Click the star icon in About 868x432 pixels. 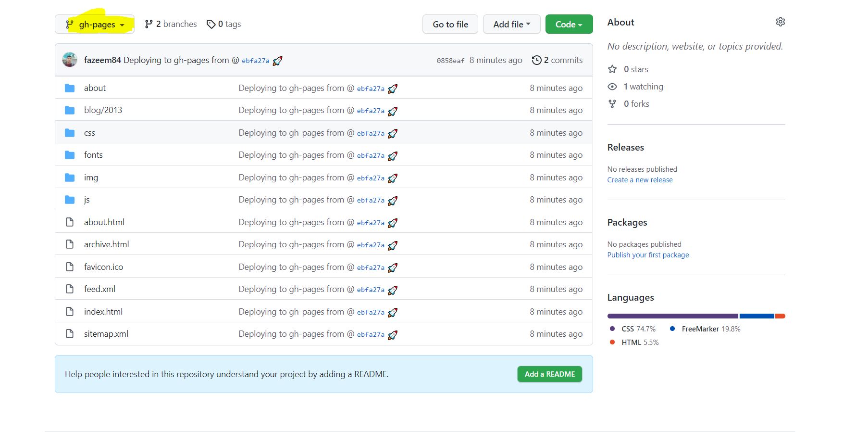pyautogui.click(x=612, y=69)
